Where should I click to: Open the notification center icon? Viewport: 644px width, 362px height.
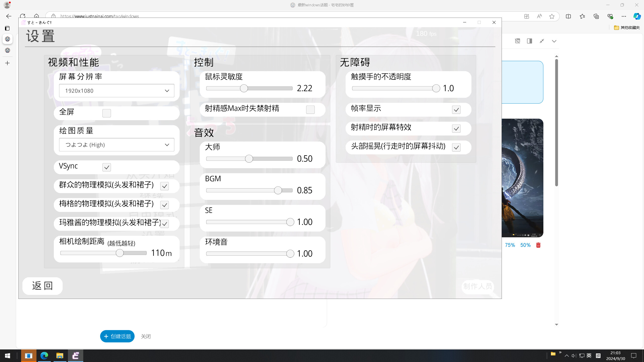coord(634,356)
